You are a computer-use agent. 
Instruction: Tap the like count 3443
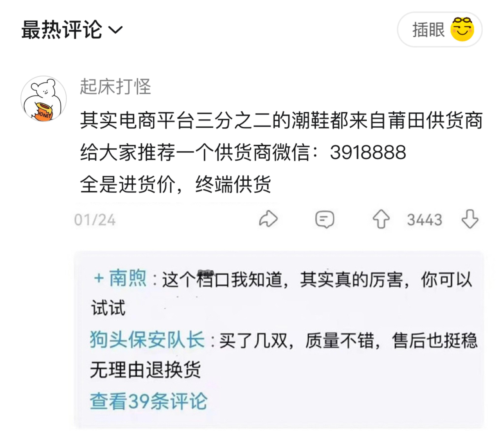[x=425, y=220]
